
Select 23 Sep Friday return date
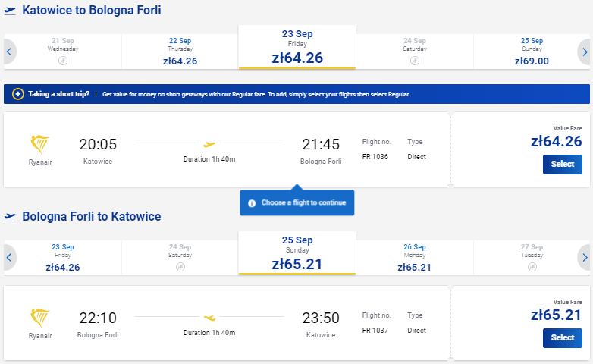click(63, 258)
